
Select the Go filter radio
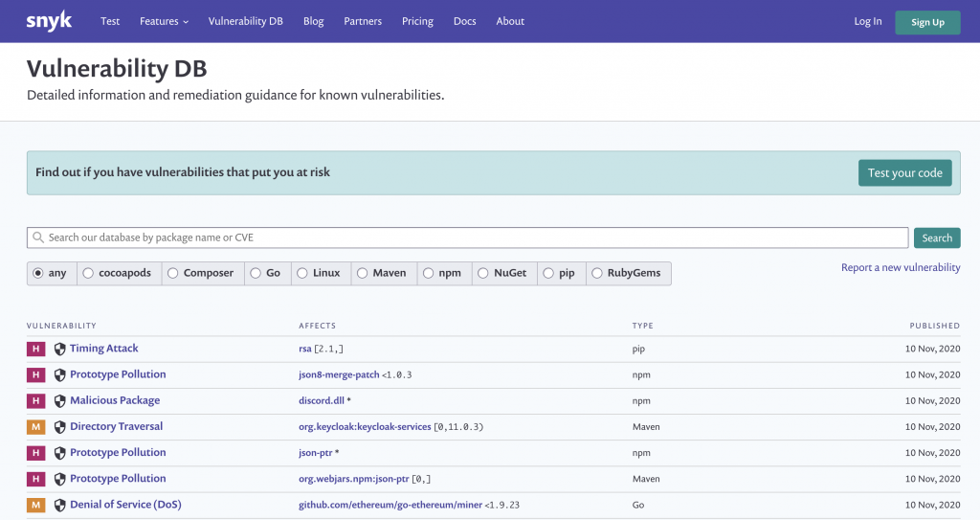click(x=256, y=274)
